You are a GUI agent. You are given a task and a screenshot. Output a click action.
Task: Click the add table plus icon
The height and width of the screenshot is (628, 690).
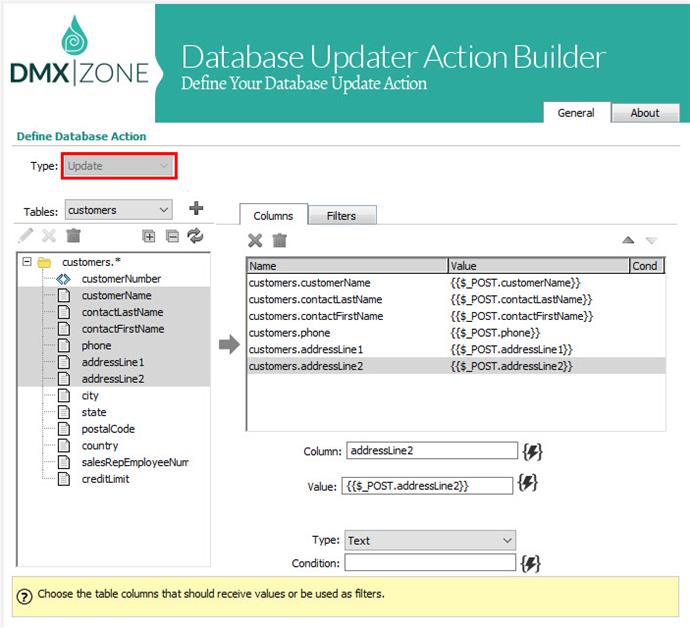(x=196, y=208)
